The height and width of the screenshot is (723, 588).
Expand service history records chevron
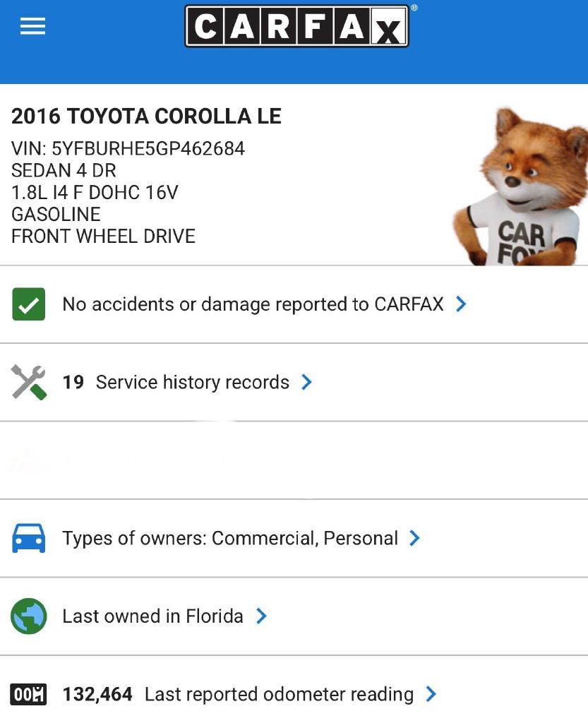pyautogui.click(x=306, y=382)
